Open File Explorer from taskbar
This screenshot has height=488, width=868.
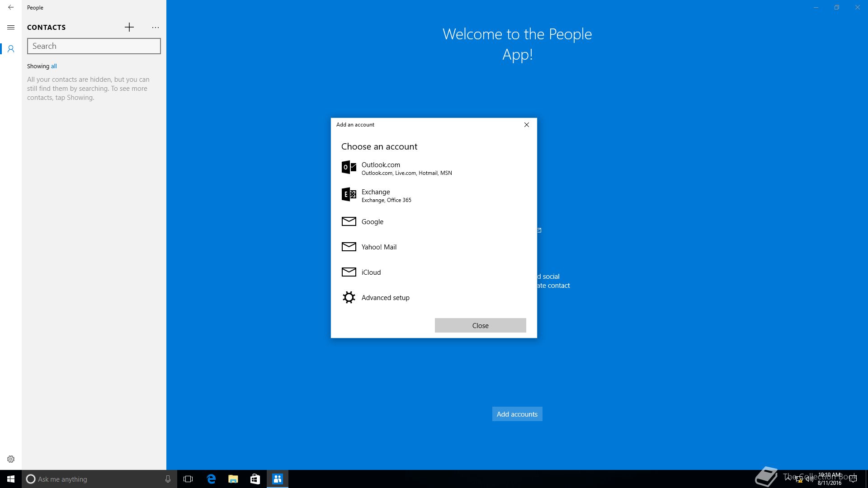coord(233,479)
